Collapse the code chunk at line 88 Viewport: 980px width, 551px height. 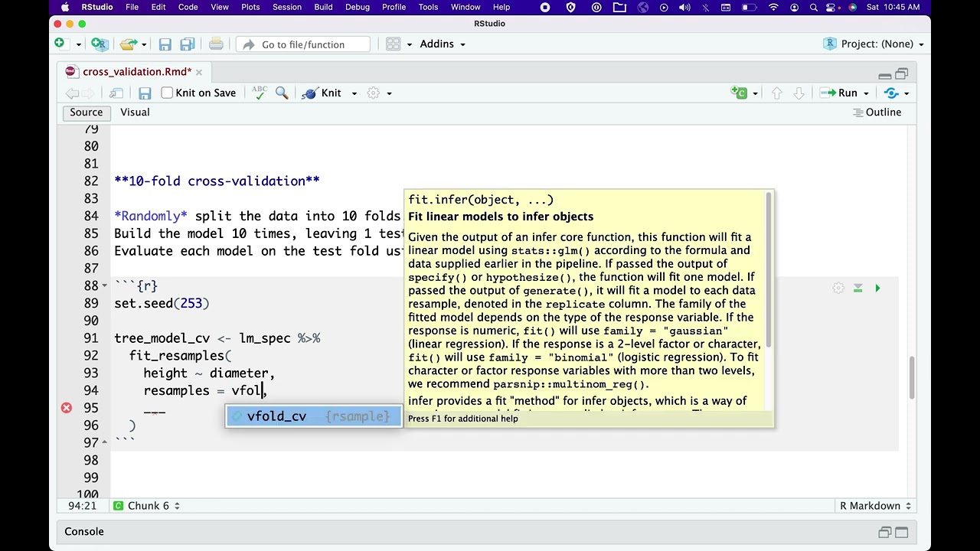tap(105, 285)
